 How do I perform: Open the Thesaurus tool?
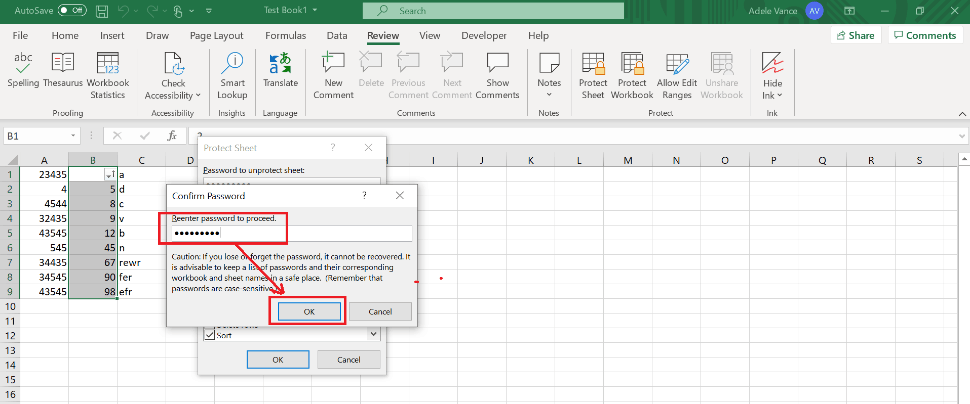pyautogui.click(x=62, y=70)
